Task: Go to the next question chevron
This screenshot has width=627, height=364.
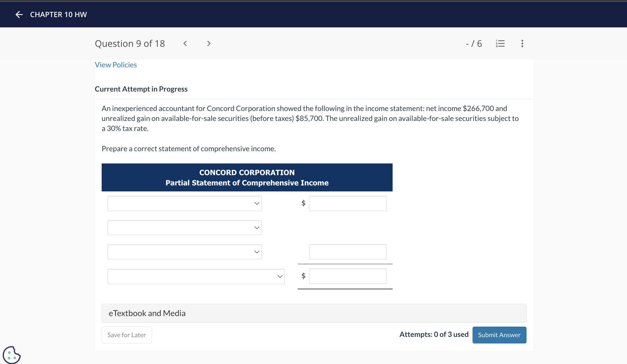Action: click(209, 43)
